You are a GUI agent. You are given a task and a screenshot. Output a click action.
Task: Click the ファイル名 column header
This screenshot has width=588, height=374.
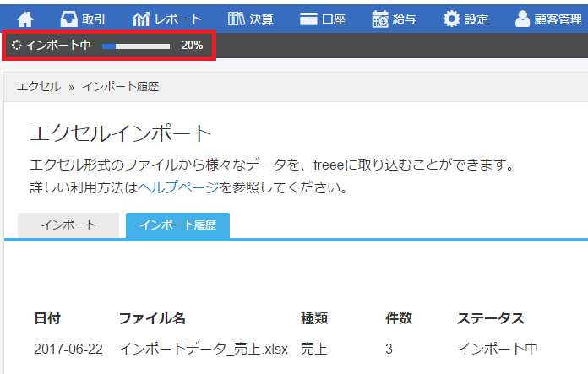click(x=152, y=318)
